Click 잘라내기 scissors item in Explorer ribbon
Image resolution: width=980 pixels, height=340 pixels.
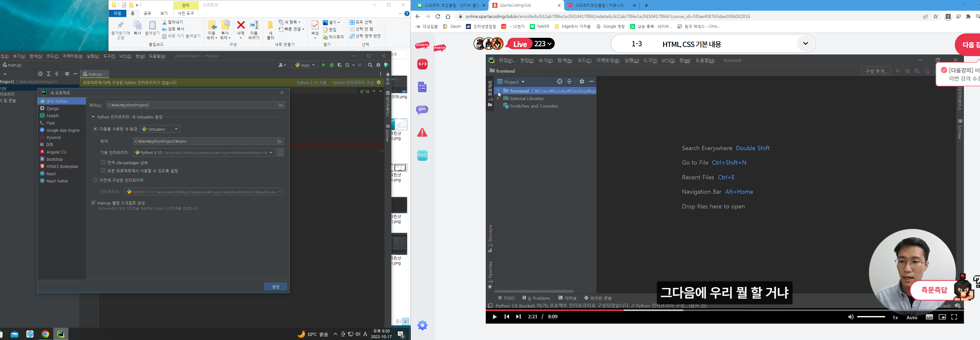[x=173, y=22]
